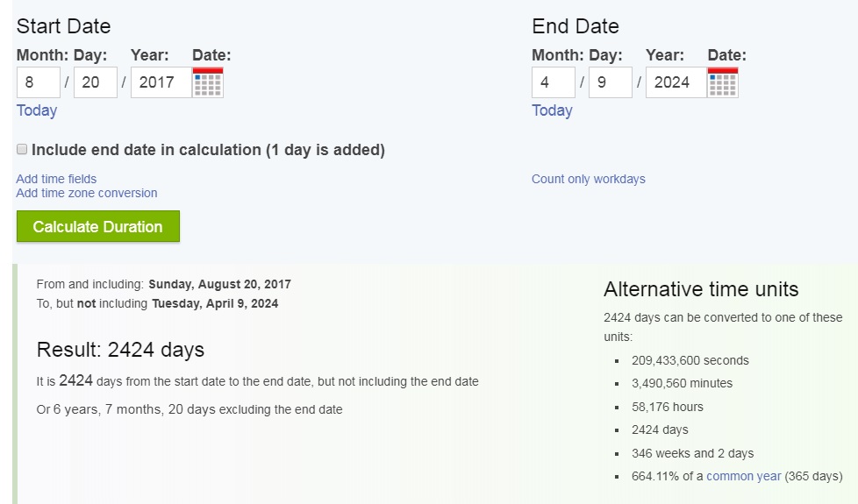This screenshot has height=504, width=858.
Task: Open Count only workdays link
Action: pos(589,179)
